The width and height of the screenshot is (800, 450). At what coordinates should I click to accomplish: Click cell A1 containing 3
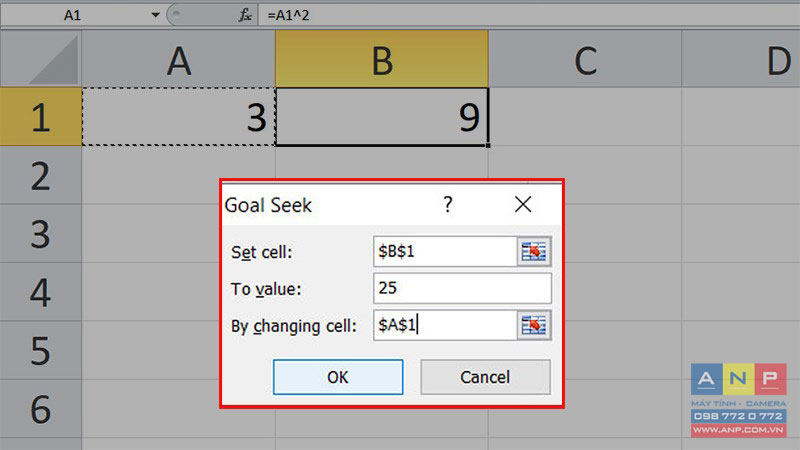click(179, 117)
